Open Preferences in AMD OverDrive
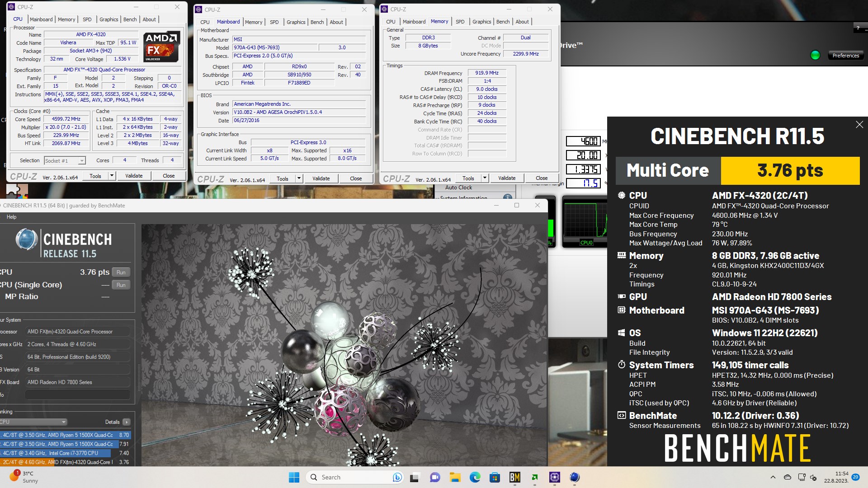Viewport: 868px width, 488px height. pyautogui.click(x=845, y=56)
